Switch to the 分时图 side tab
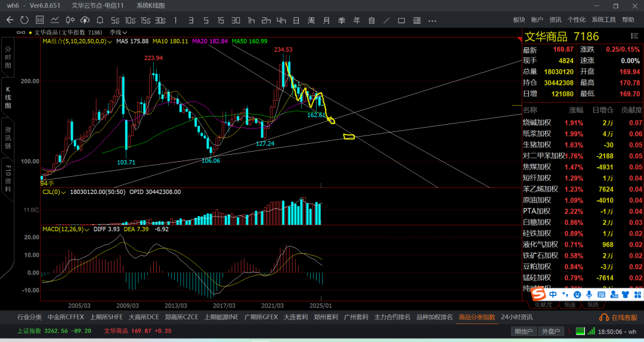 click(8, 57)
